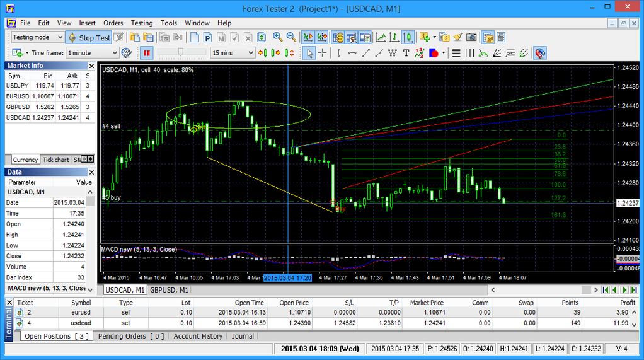644x360 pixels.
Task: Select the wave symbols 123 tool
Action: 419,53
